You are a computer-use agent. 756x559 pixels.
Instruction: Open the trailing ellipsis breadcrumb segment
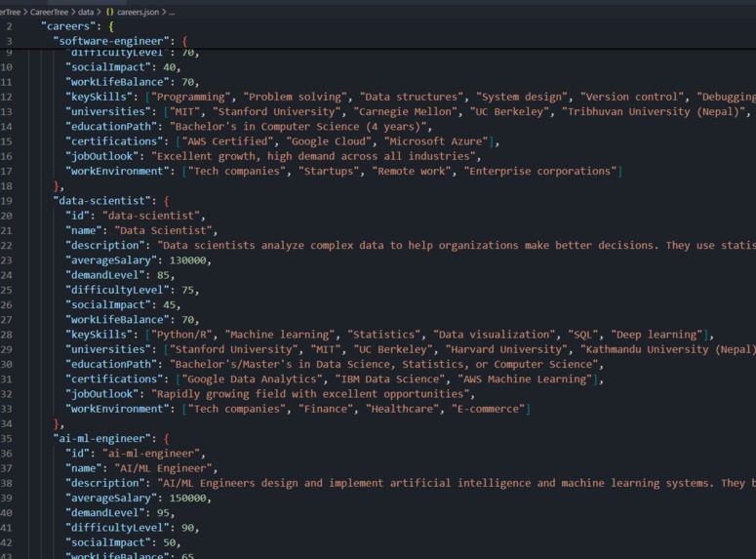(172, 12)
